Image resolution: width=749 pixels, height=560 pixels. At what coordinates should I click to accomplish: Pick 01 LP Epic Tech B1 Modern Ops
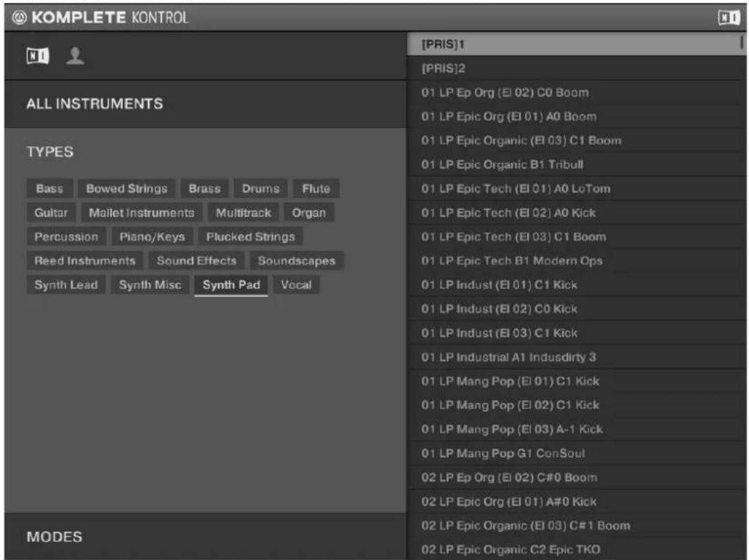(x=577, y=261)
